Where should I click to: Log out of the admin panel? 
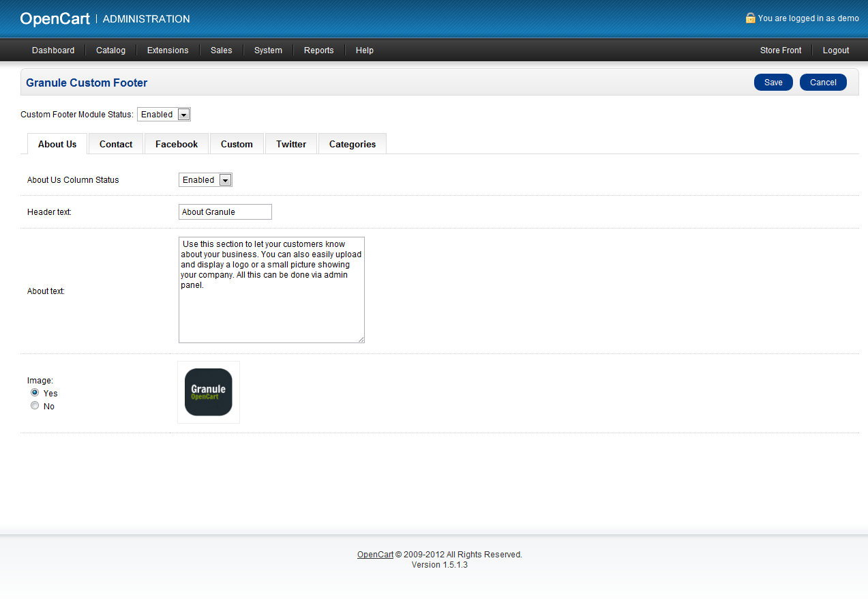point(836,50)
